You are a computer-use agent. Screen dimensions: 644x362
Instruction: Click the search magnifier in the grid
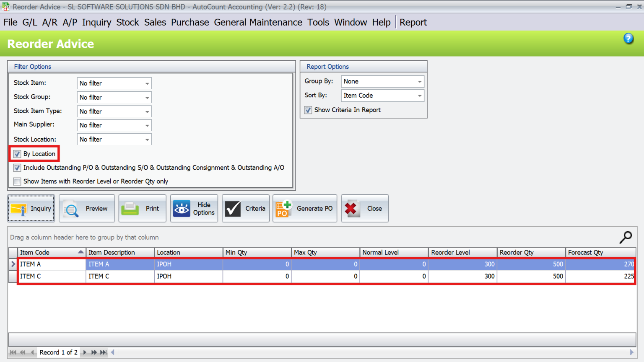[x=626, y=237]
